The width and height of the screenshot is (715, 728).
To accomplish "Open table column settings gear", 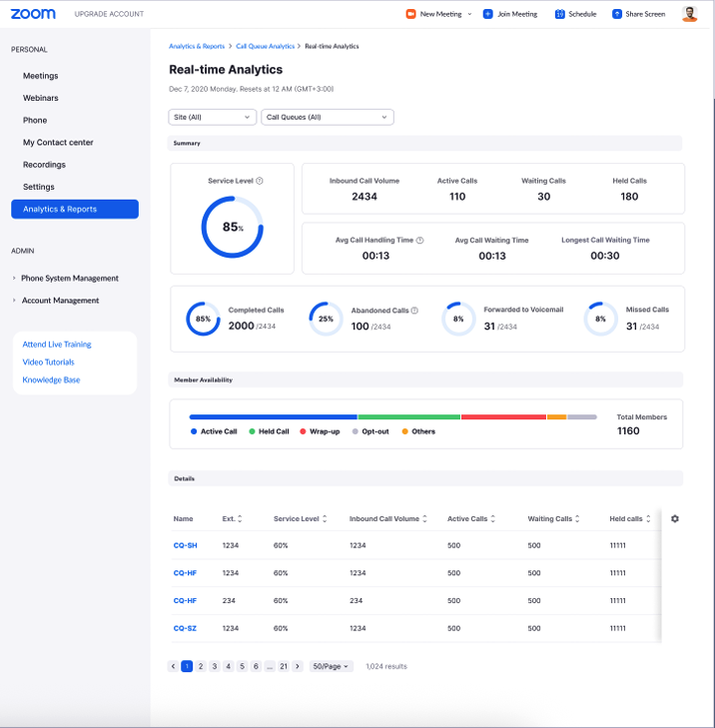I will [x=675, y=518].
